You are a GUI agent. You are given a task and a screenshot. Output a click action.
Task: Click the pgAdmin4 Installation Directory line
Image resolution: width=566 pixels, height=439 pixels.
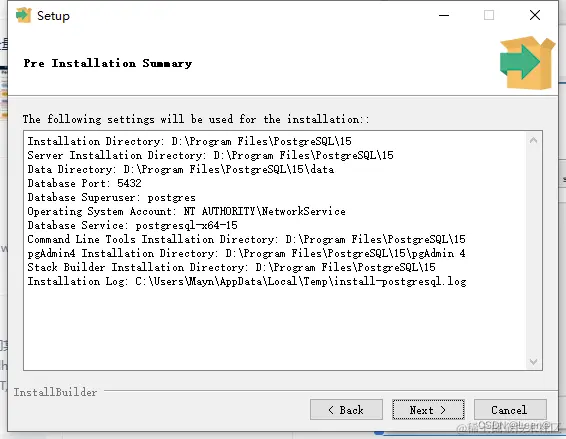pos(247,253)
